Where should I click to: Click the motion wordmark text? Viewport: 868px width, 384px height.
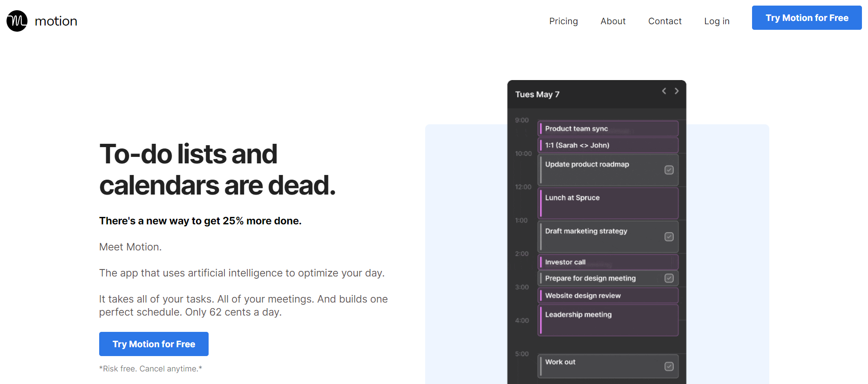pyautogui.click(x=56, y=21)
